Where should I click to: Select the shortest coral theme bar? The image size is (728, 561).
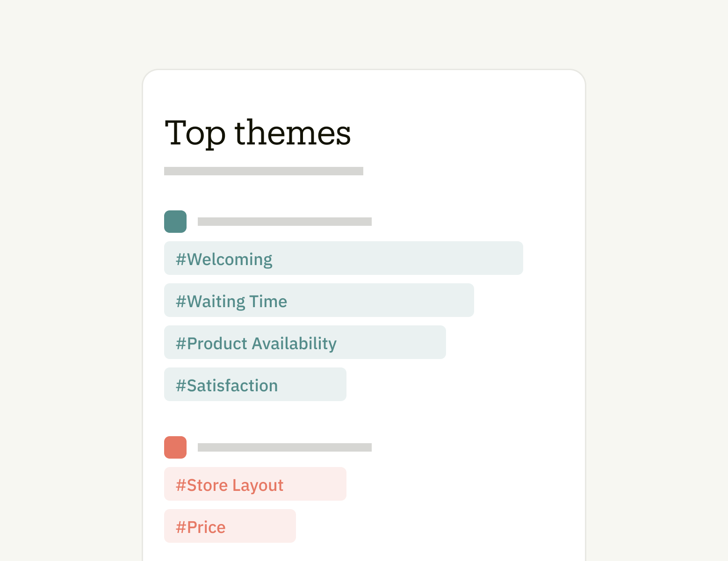tap(230, 526)
